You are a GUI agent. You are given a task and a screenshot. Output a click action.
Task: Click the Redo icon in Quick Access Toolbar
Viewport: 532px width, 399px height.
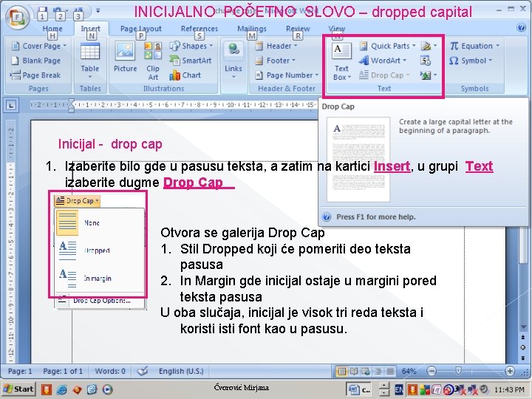pos(78,12)
